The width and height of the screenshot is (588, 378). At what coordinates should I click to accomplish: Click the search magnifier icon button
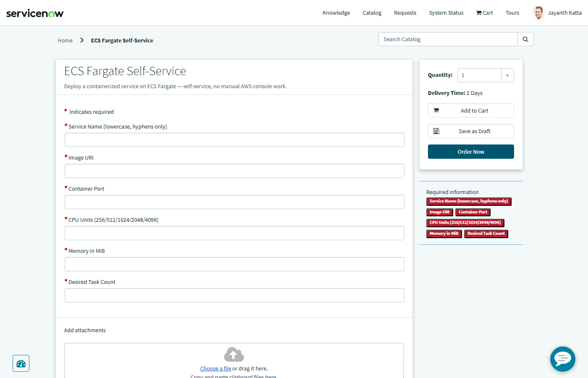coord(525,39)
